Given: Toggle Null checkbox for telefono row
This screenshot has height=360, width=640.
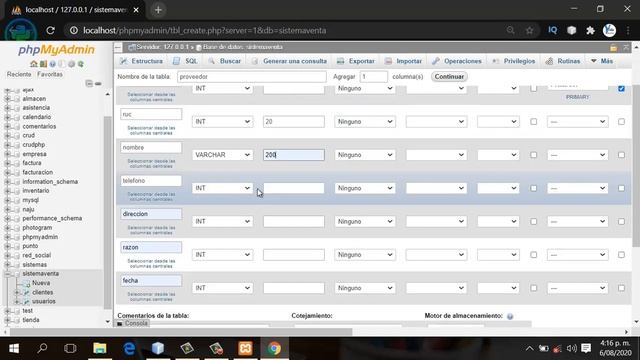Looking at the screenshot, I should coord(533,188).
